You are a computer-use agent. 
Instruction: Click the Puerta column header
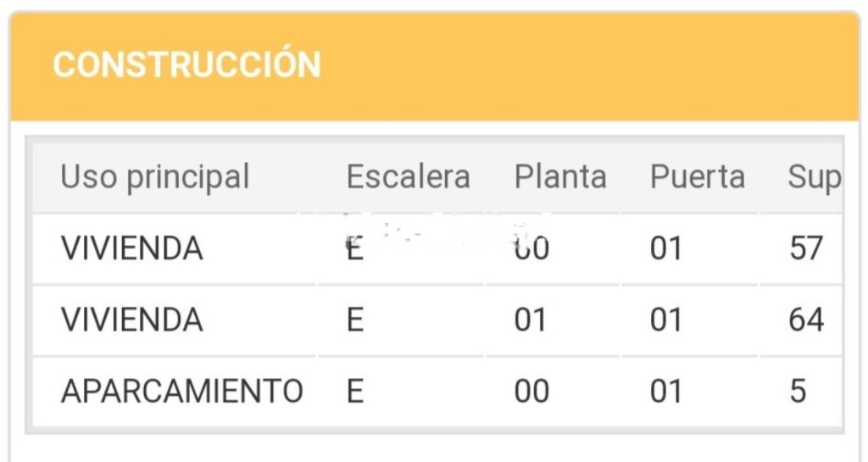tap(697, 177)
